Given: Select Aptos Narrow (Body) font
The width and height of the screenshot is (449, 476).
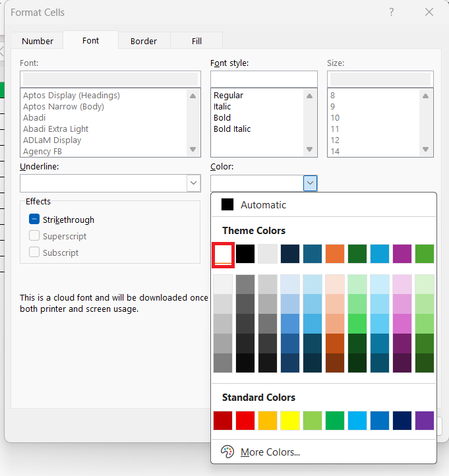Looking at the screenshot, I should tap(64, 107).
